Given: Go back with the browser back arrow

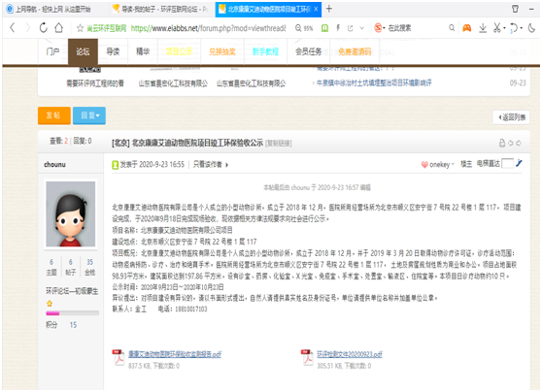Looking at the screenshot, I should click(13, 27).
